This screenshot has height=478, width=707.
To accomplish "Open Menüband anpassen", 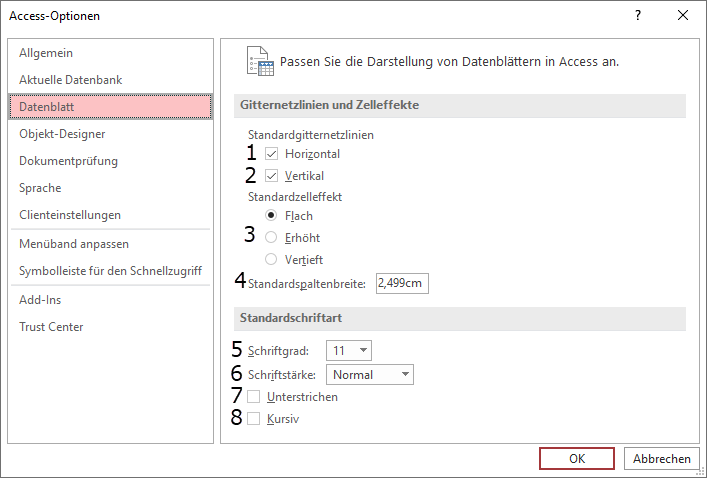I will pos(110,244).
